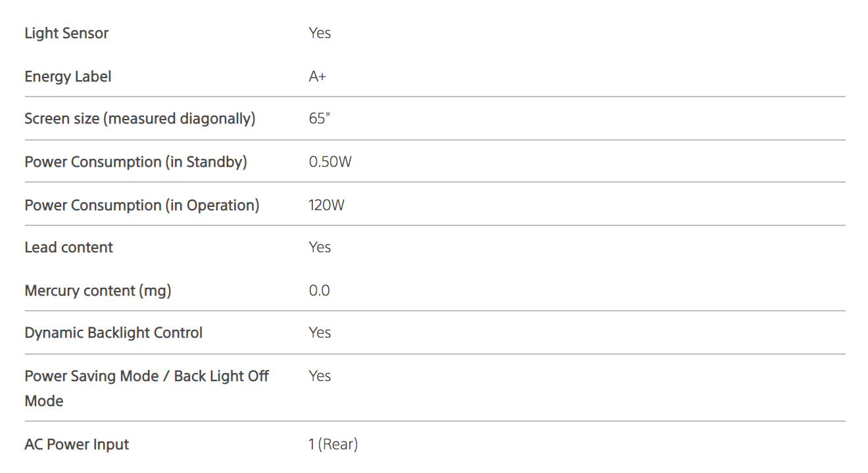
Task: Click Screen size (measured diagonally) label
Action: 140,119
